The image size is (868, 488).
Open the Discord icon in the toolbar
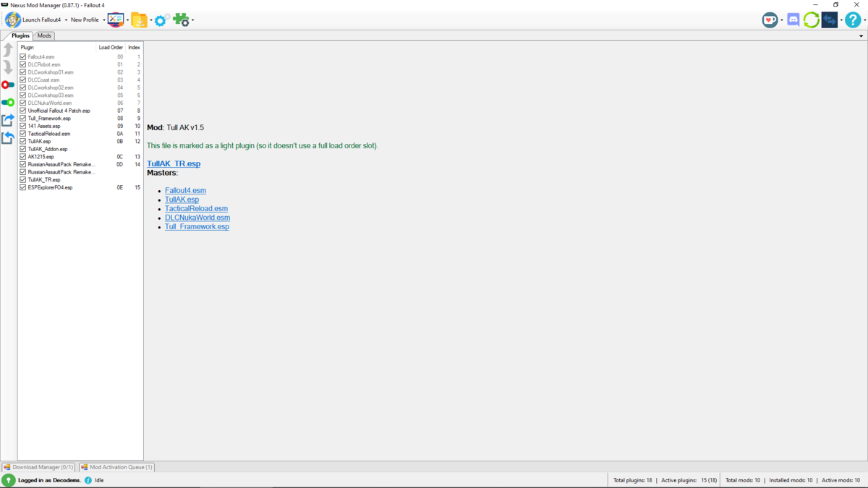[793, 20]
